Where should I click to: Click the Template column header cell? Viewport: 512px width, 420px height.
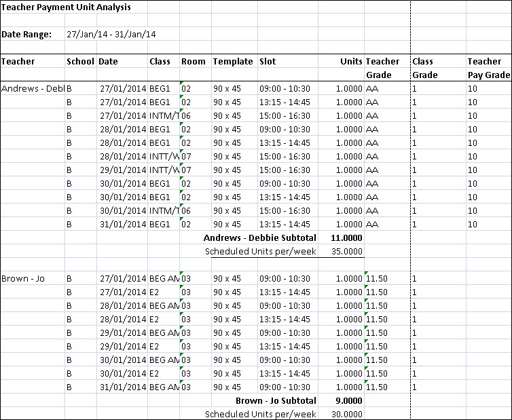click(233, 62)
